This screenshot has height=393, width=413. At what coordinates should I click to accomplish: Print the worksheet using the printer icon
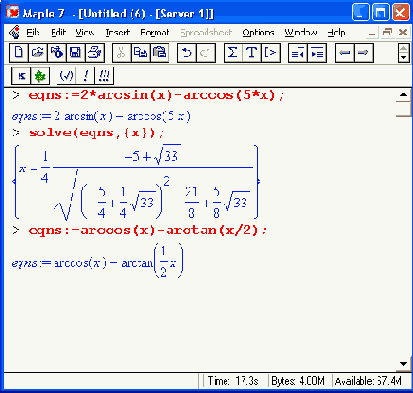coord(95,53)
